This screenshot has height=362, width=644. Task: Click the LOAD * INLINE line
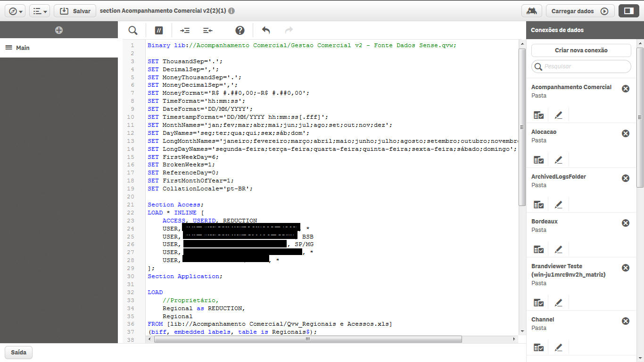(175, 213)
